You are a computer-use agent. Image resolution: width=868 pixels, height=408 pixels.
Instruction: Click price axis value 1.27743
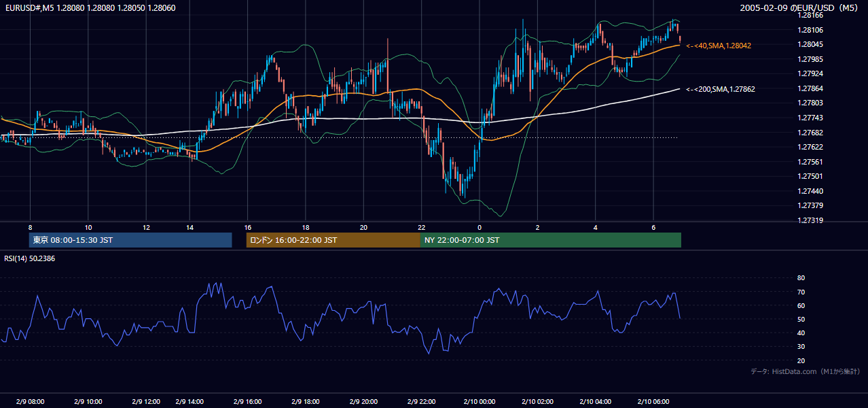[810, 118]
